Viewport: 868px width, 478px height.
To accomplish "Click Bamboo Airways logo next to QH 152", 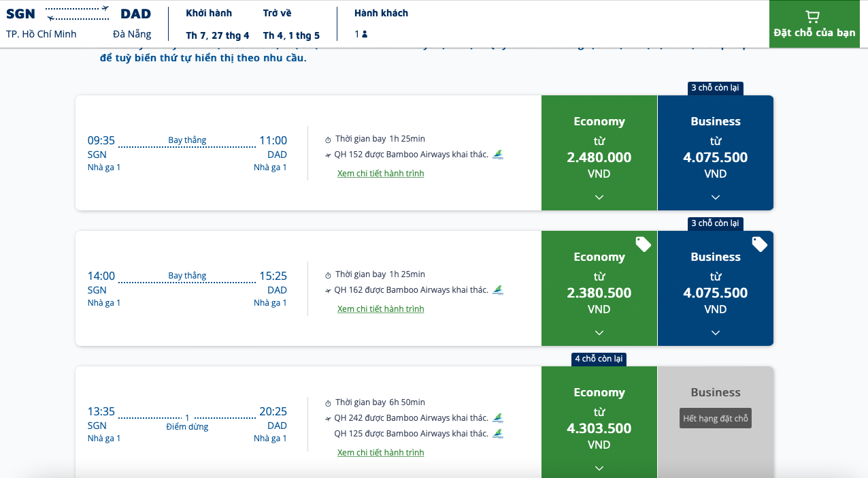I will [498, 155].
